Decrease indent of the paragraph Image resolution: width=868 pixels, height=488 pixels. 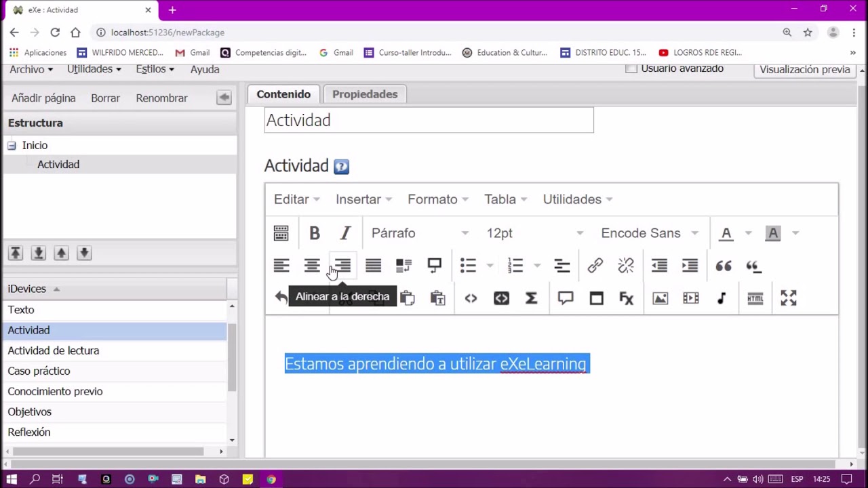pyautogui.click(x=659, y=266)
